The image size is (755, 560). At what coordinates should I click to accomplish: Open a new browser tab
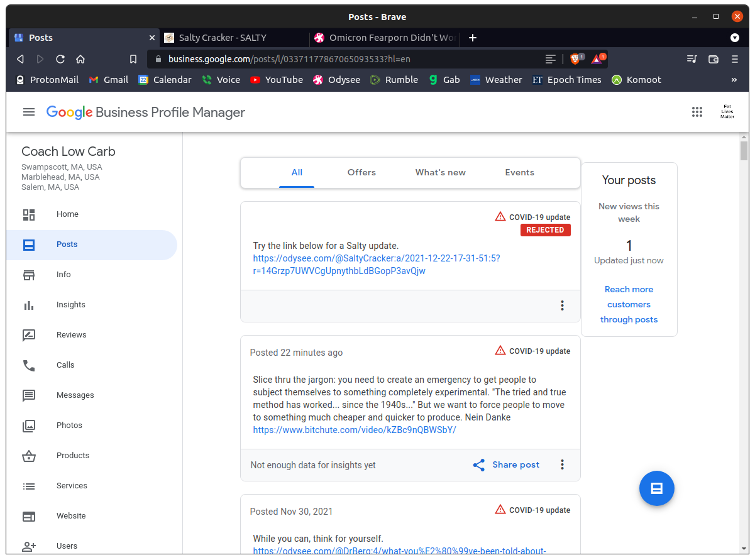click(473, 38)
